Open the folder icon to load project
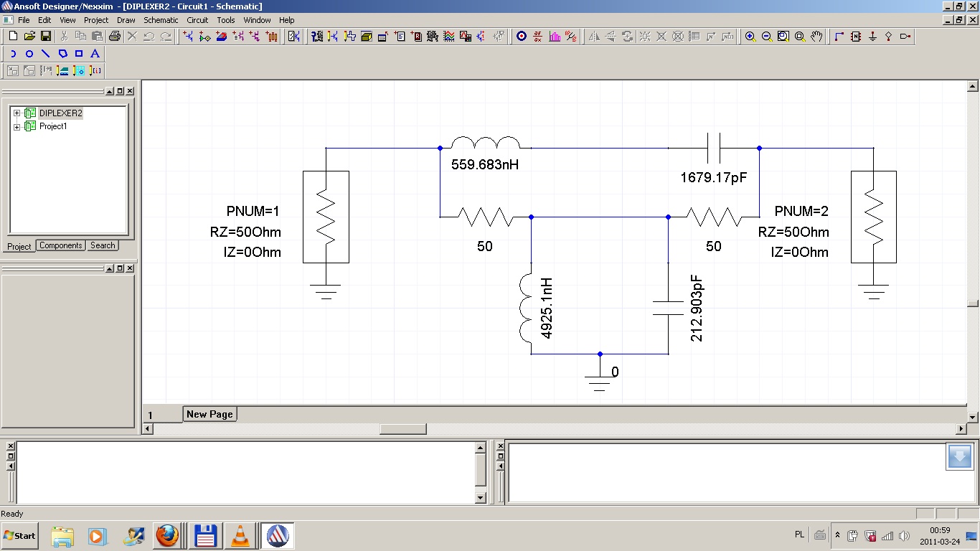Image resolution: width=980 pixels, height=551 pixels. pos(29,36)
